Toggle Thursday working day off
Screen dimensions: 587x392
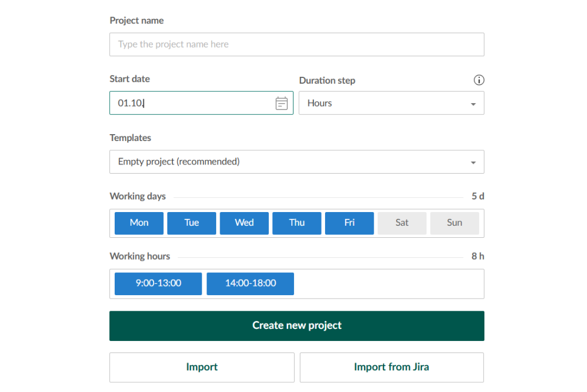coord(296,222)
